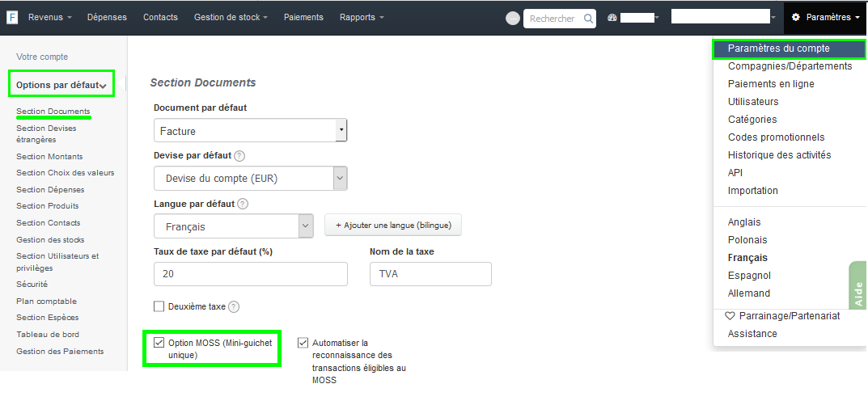Click help icon beside Deuxième taxe
This screenshot has width=868, height=405.
coord(234,306)
